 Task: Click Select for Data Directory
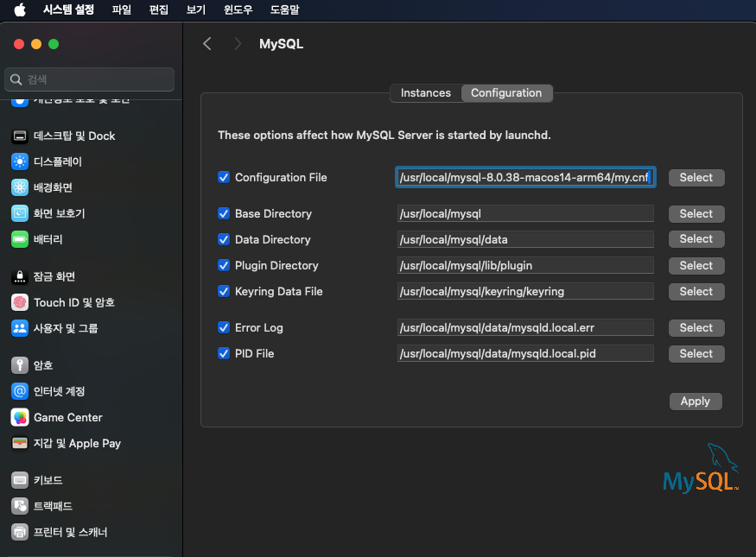coord(696,239)
